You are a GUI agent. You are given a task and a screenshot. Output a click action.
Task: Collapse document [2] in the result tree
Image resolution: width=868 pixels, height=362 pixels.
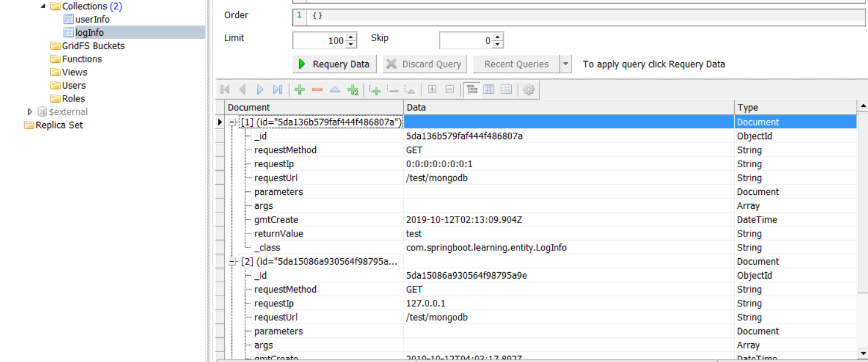[x=232, y=262]
